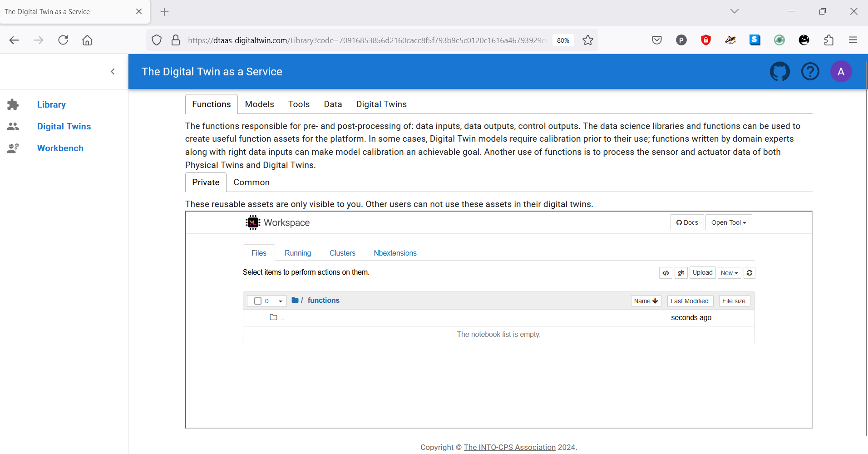Expand the selection dropdown arrow beside checkbox
Screen dimensions: 868x454
[x=281, y=301]
